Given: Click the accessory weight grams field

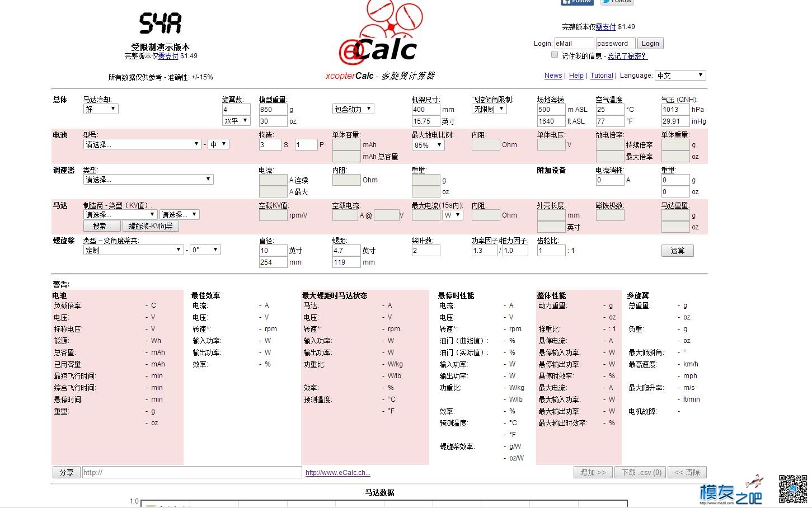Looking at the screenshot, I should 675,180.
